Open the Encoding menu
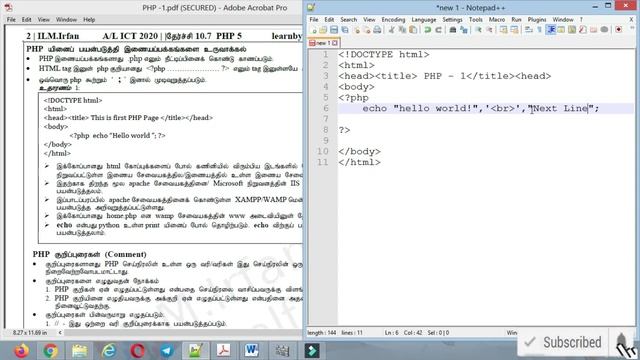Image resolution: width=640 pixels, height=360 pixels. (x=393, y=20)
